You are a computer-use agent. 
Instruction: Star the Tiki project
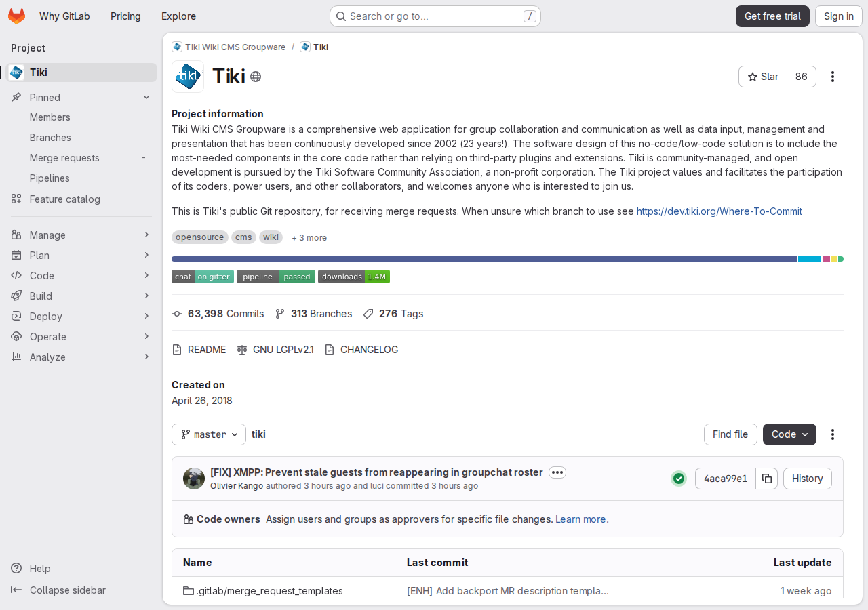763,77
